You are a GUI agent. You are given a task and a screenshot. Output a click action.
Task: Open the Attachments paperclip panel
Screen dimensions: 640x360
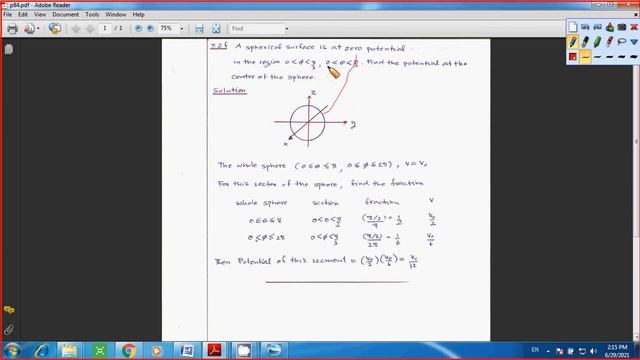tap(9, 329)
